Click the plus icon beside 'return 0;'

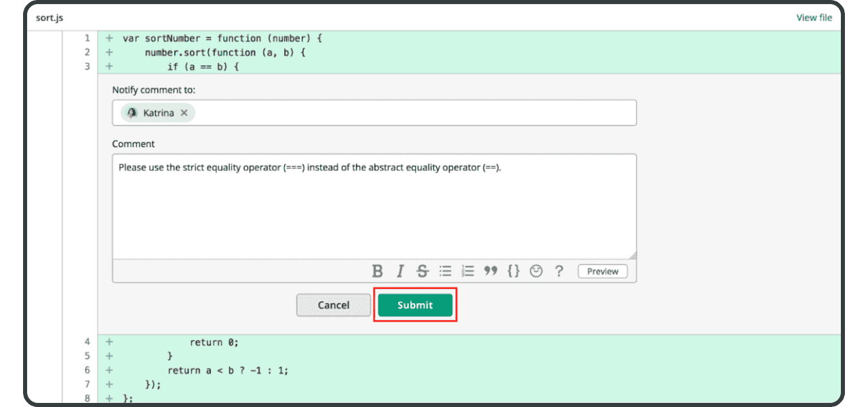[109, 342]
